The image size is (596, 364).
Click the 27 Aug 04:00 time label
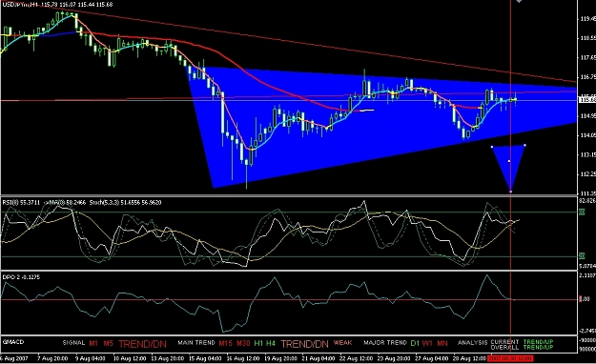point(432,358)
